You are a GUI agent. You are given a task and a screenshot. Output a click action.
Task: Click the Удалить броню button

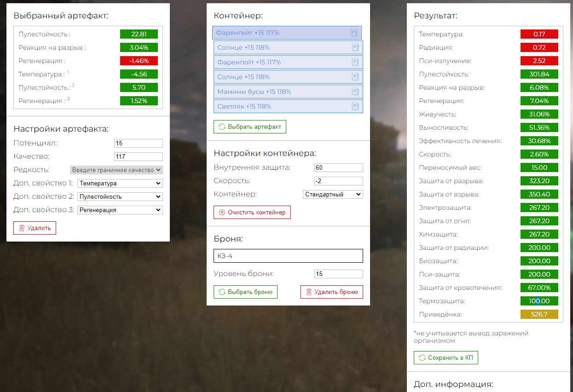click(x=332, y=292)
